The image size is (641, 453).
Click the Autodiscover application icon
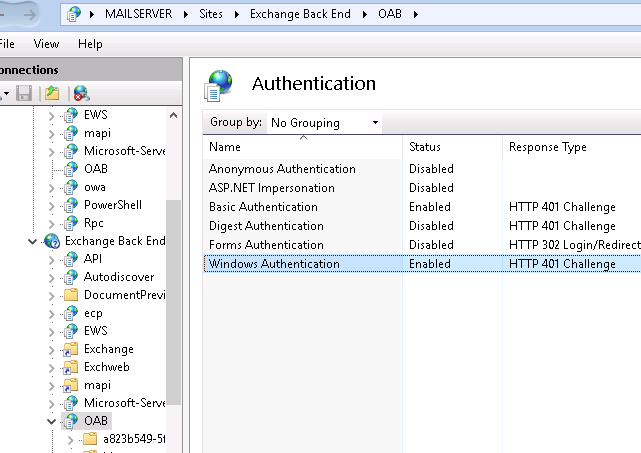(x=70, y=277)
